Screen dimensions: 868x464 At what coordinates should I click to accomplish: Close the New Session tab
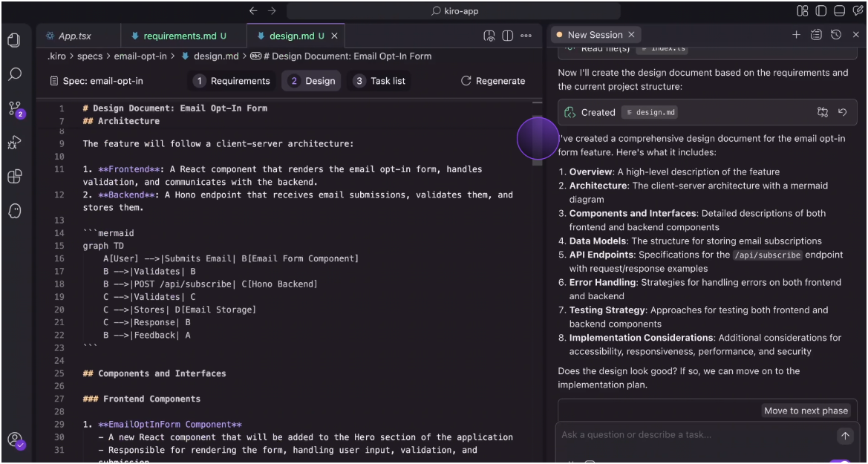tap(630, 35)
